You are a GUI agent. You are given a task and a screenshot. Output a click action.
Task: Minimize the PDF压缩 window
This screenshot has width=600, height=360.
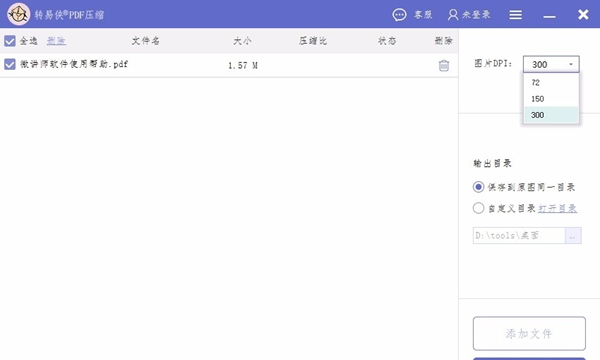549,16
